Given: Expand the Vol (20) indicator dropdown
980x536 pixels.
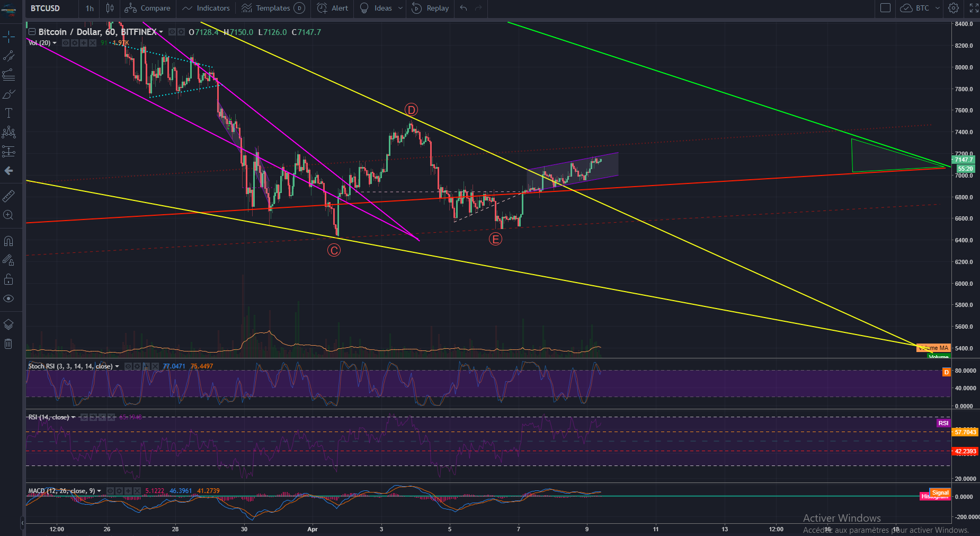Looking at the screenshot, I should pos(55,43).
